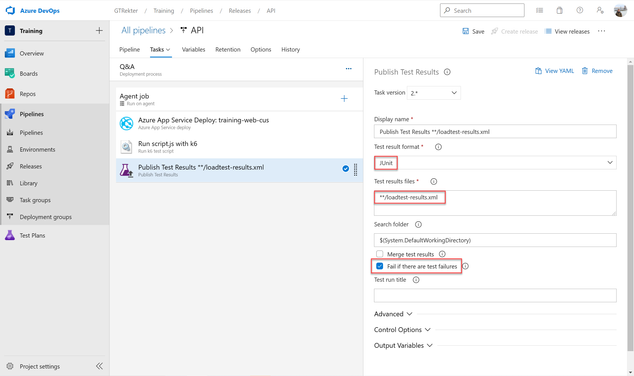Open Task groups in sidebar
The height and width of the screenshot is (376, 634).
pos(35,200)
